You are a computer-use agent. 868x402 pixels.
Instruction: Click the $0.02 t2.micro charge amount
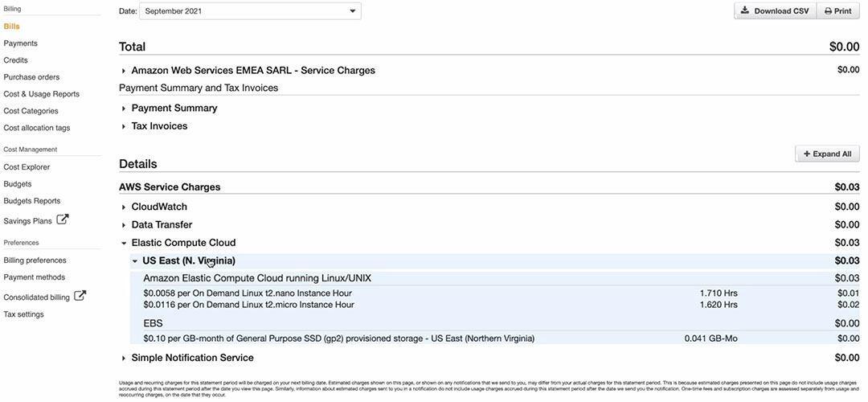tap(848, 305)
